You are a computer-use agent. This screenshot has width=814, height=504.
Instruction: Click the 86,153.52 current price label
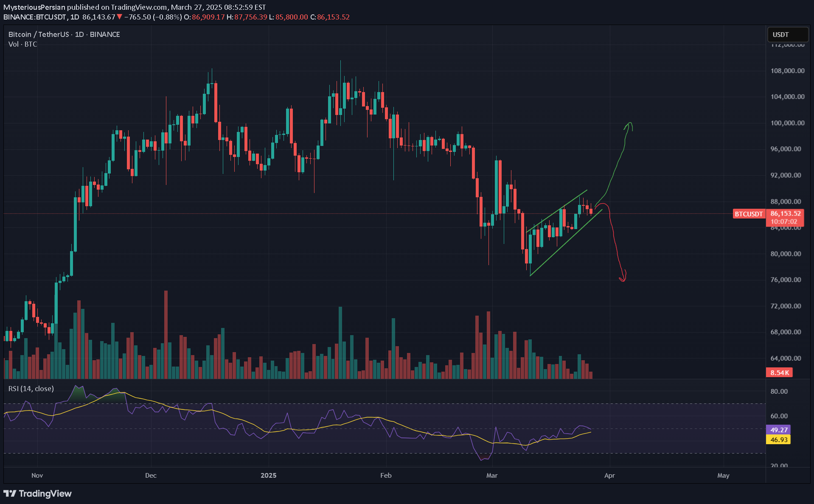point(786,213)
